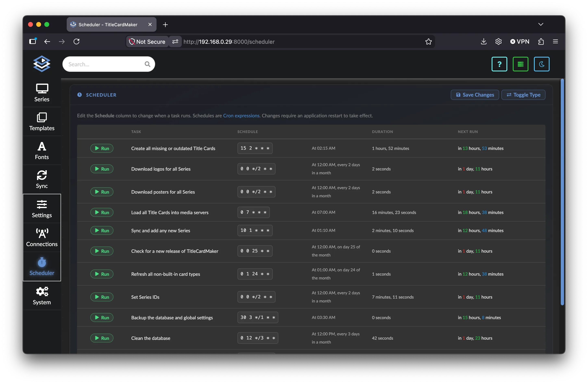Click the TitleCardMaker logo icon
Viewport: 588px width, 384px height.
click(42, 64)
